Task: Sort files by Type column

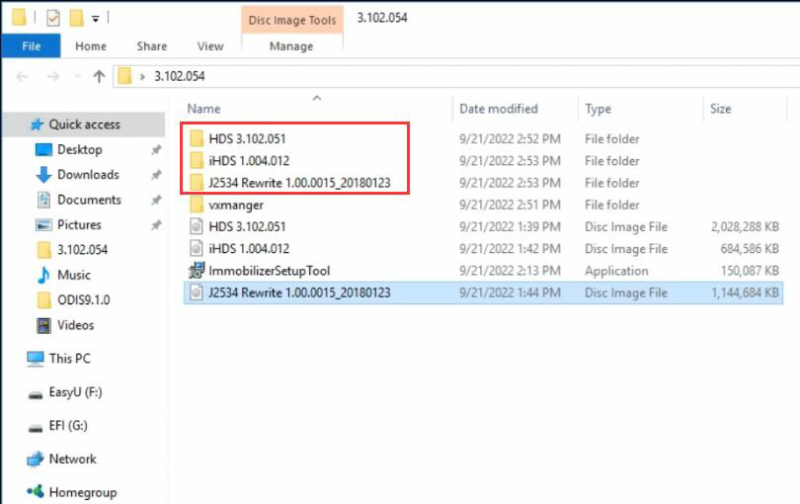Action: [598, 109]
